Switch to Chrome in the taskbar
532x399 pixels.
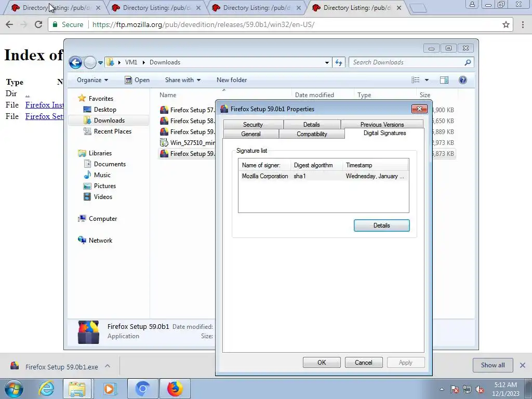(x=142, y=389)
